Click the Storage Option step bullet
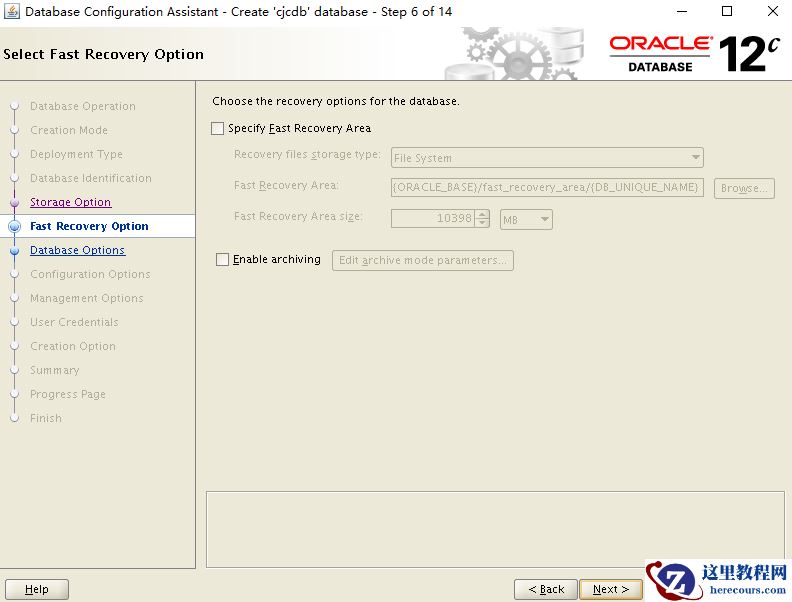The width and height of the screenshot is (792, 602). [15, 203]
